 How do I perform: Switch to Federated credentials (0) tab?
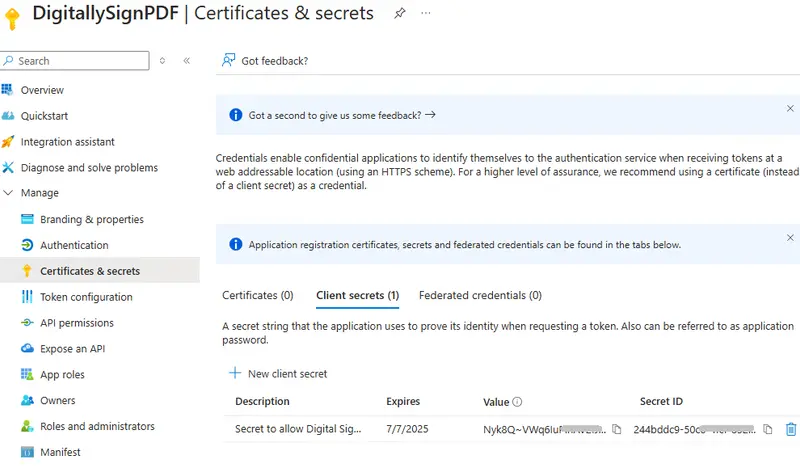tap(480, 295)
